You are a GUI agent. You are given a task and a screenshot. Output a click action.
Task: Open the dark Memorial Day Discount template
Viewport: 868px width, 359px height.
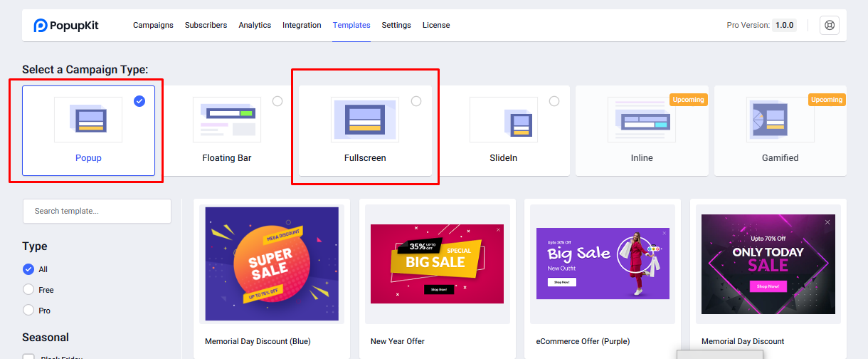pos(768,264)
